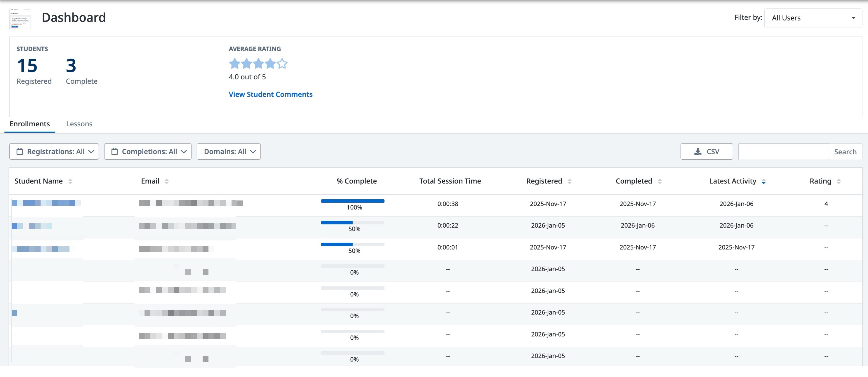
Task: Open the All Users filter dropdown
Action: pyautogui.click(x=813, y=18)
